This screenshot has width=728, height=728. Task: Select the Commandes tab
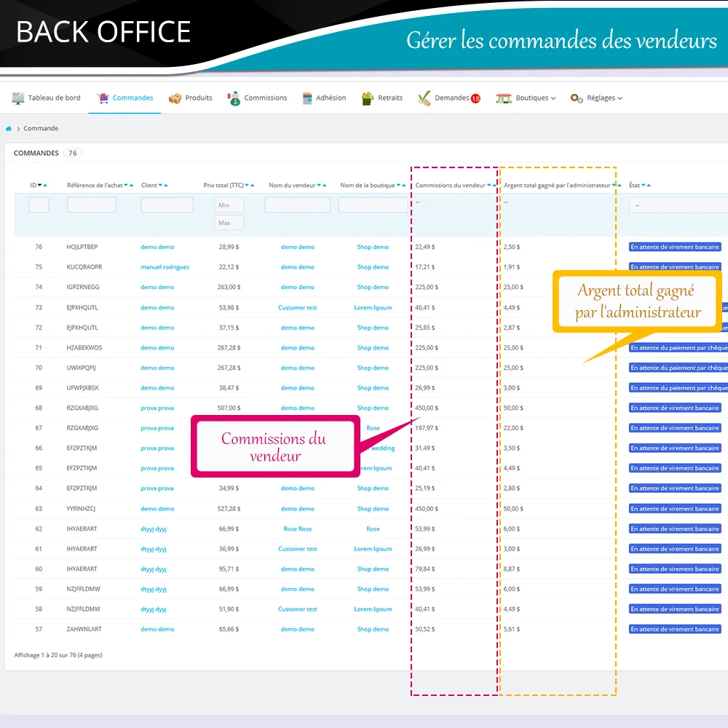point(124,98)
